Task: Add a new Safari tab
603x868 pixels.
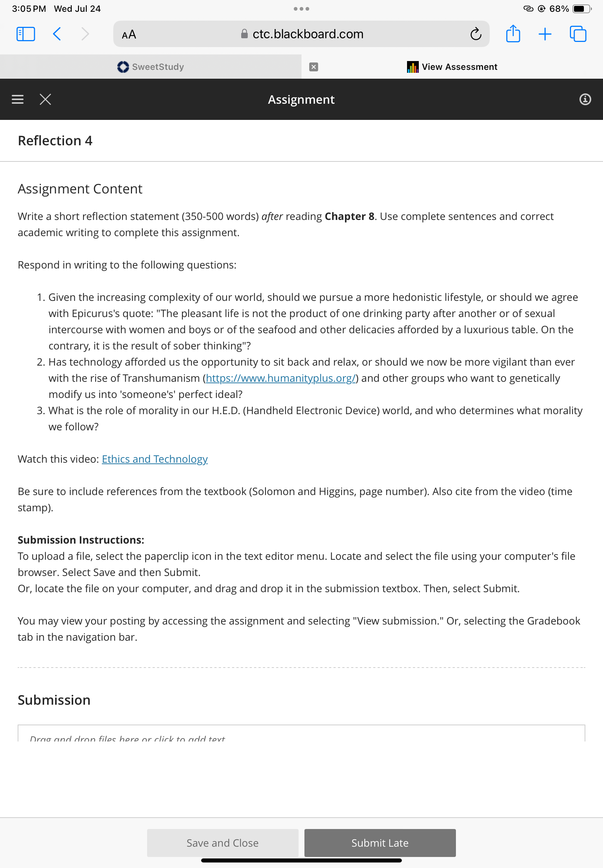Action: pyautogui.click(x=545, y=34)
